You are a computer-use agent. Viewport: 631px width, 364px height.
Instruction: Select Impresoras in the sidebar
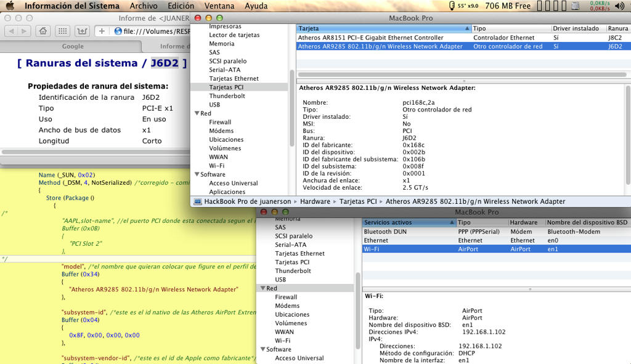point(225,26)
